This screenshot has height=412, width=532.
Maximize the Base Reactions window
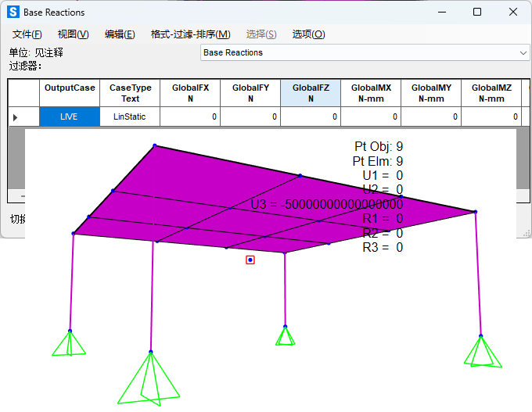tap(477, 13)
